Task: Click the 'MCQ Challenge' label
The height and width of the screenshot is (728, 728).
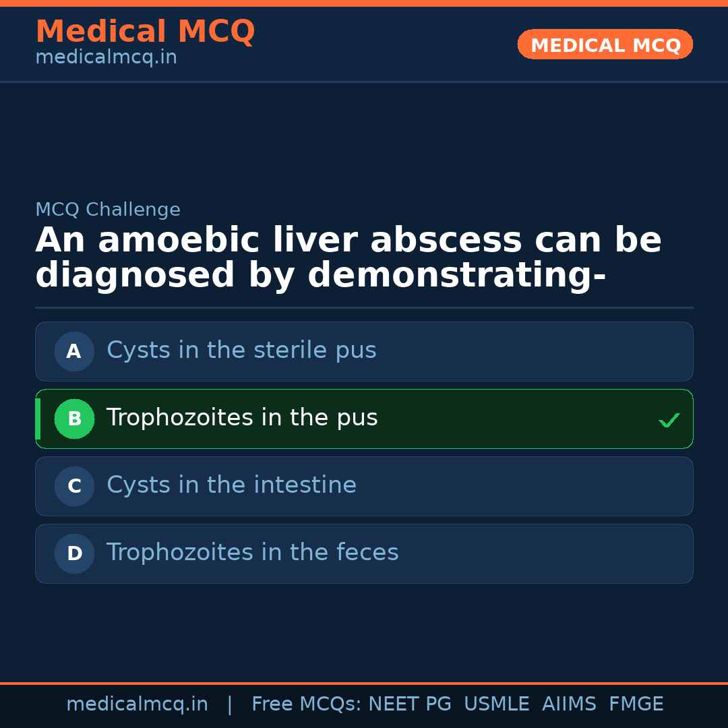Action: (x=108, y=210)
